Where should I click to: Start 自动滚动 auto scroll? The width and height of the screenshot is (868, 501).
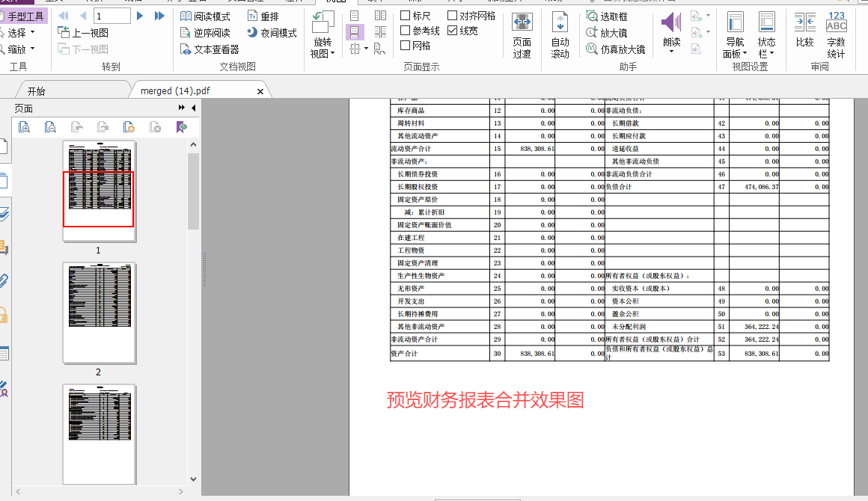(x=560, y=35)
